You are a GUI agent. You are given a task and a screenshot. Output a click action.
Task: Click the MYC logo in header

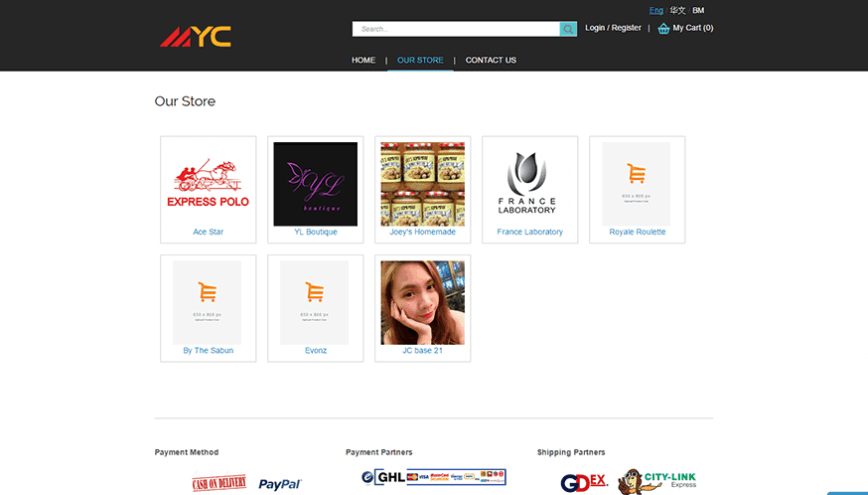click(x=196, y=38)
